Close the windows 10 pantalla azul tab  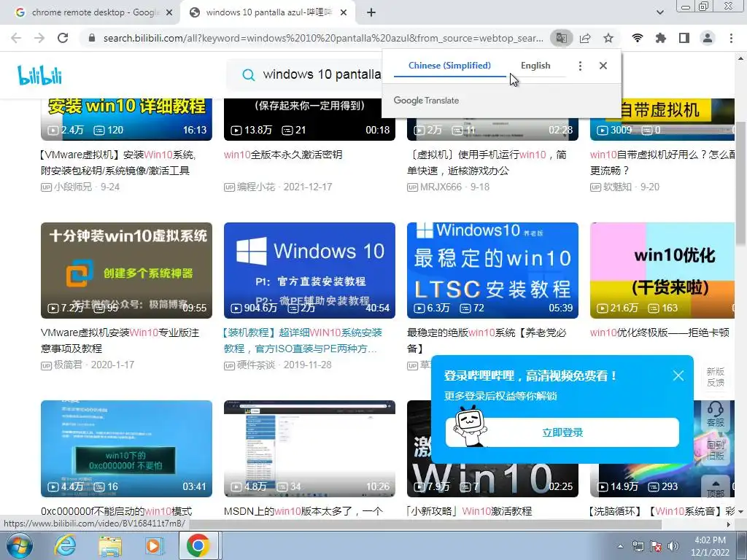pos(344,12)
